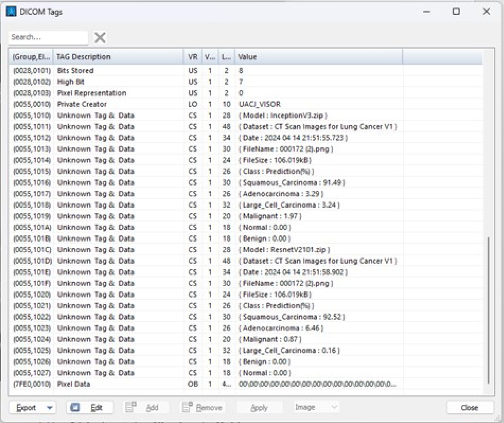Sort by Value column header
The height and width of the screenshot is (423, 504).
(x=318, y=57)
